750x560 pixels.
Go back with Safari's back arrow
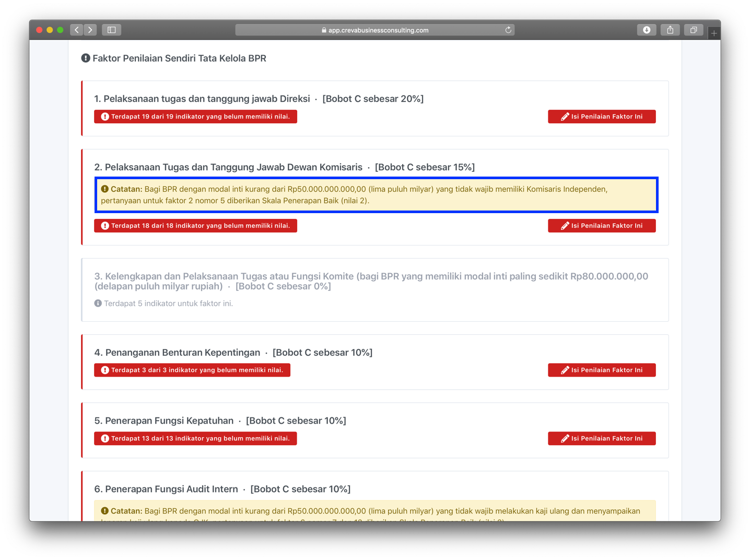pyautogui.click(x=77, y=30)
